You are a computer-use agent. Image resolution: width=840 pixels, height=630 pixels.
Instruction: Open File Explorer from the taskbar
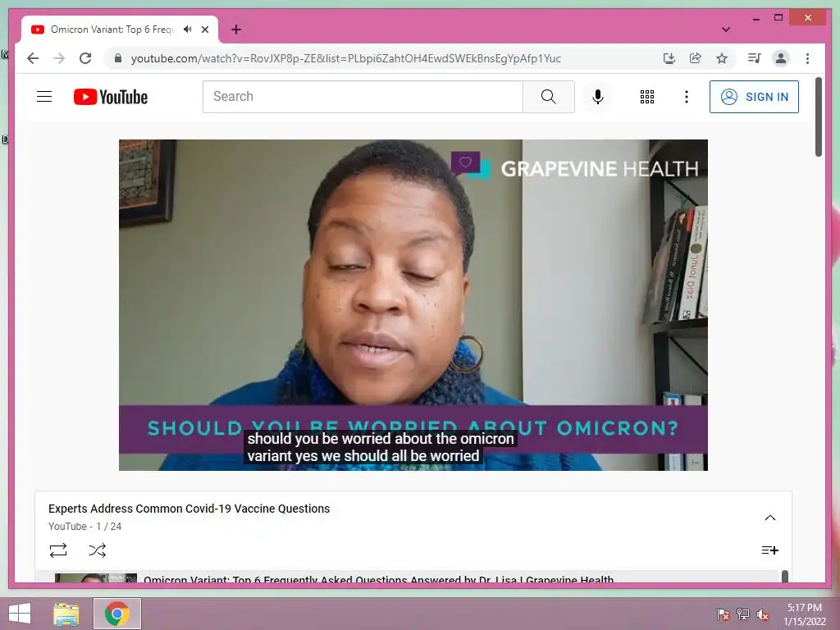[x=66, y=614]
